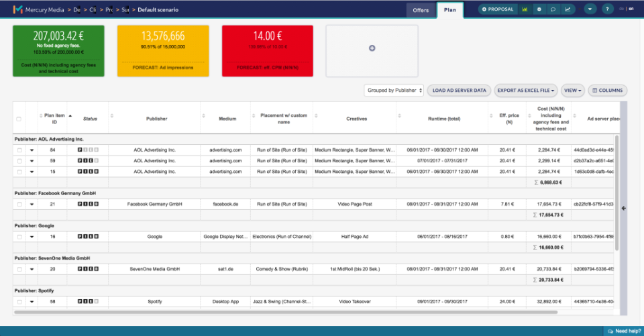Click Mercury Media breadcrumb
Viewport: 644px width, 336px height.
tap(44, 10)
